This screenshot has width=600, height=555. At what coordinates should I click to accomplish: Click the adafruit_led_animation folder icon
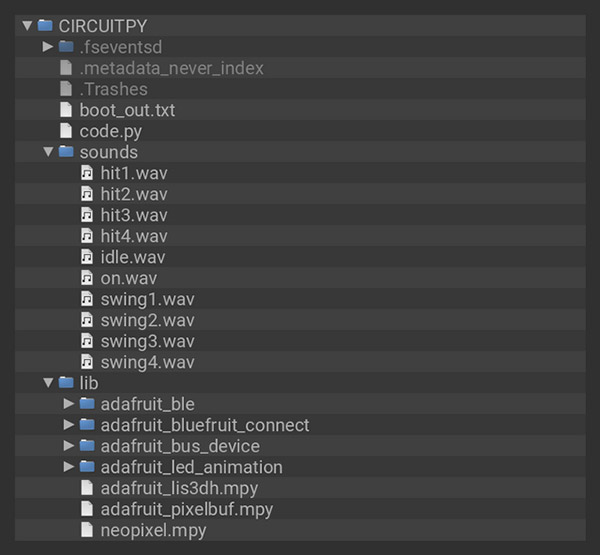click(87, 467)
